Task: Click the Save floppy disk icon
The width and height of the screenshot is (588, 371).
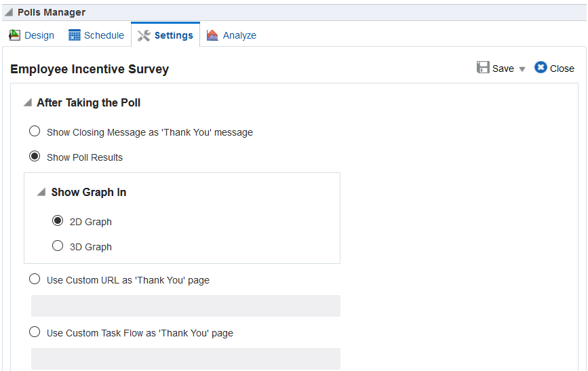Action: (x=483, y=68)
